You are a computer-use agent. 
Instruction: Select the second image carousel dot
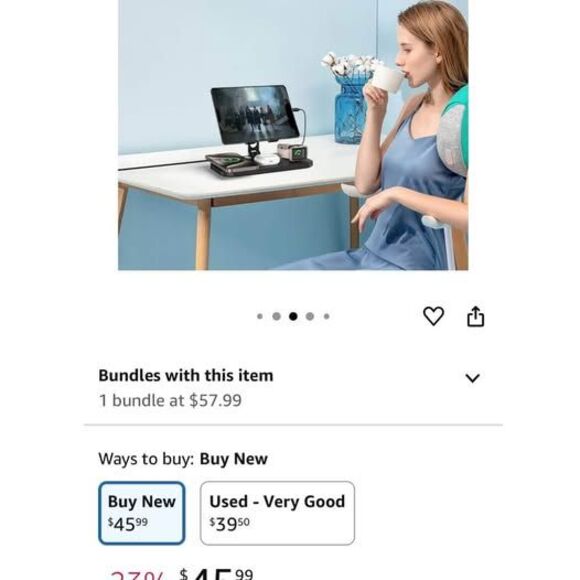pos(276,316)
